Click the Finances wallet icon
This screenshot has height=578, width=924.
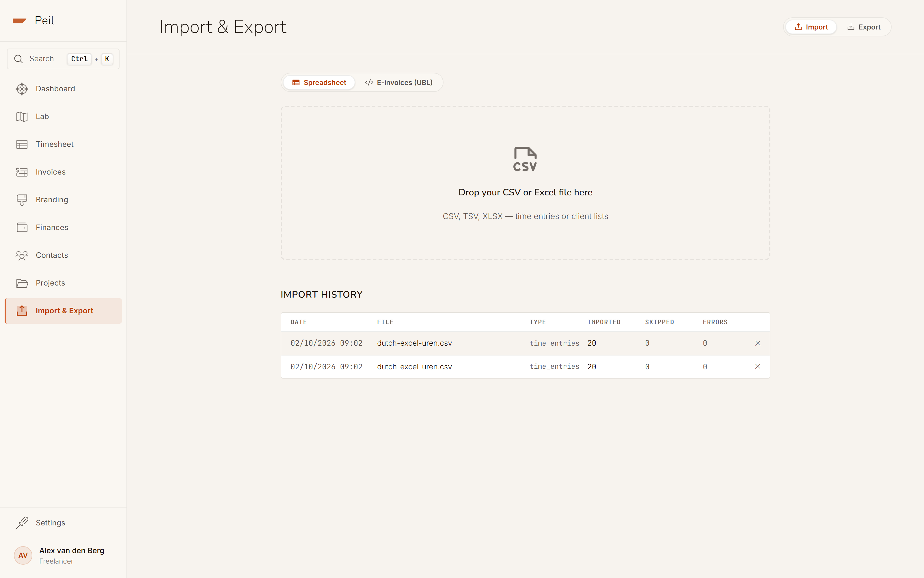pyautogui.click(x=22, y=227)
